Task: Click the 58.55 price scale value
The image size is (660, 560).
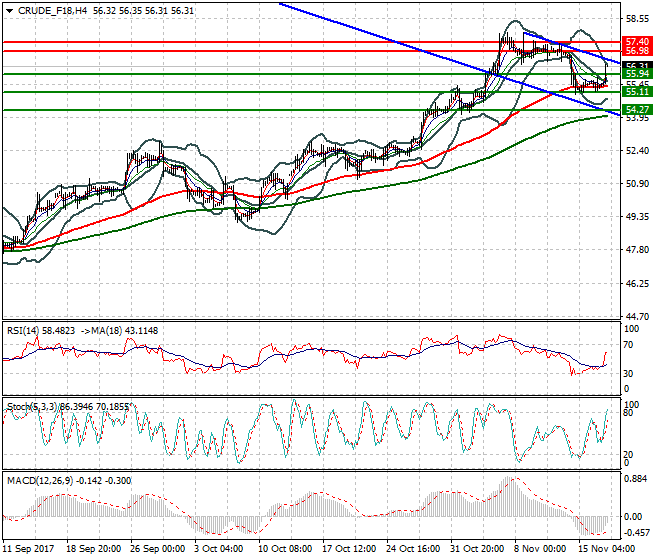Action: [x=637, y=19]
